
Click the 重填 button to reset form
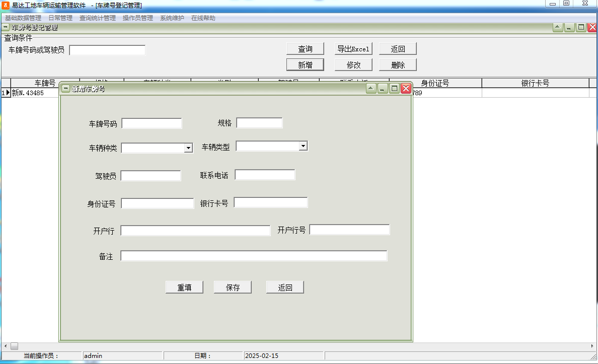[x=184, y=286]
